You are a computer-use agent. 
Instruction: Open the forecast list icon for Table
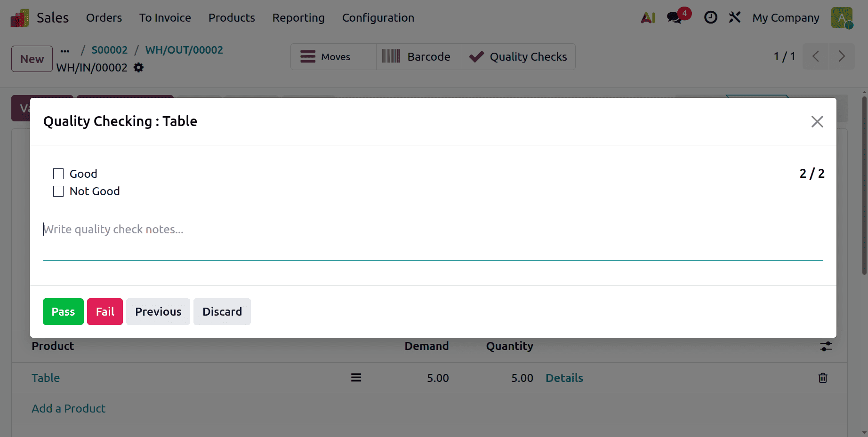356,378
